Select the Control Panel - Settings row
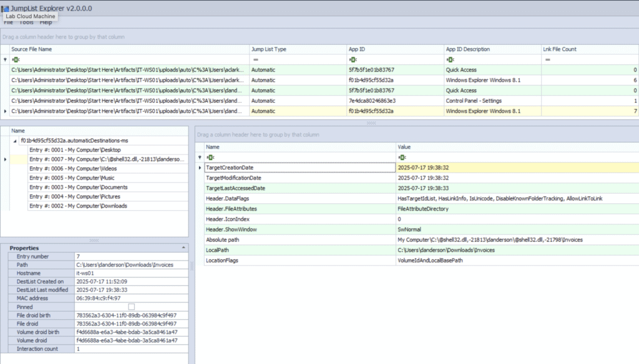The height and width of the screenshot is (364, 639). 474,100
